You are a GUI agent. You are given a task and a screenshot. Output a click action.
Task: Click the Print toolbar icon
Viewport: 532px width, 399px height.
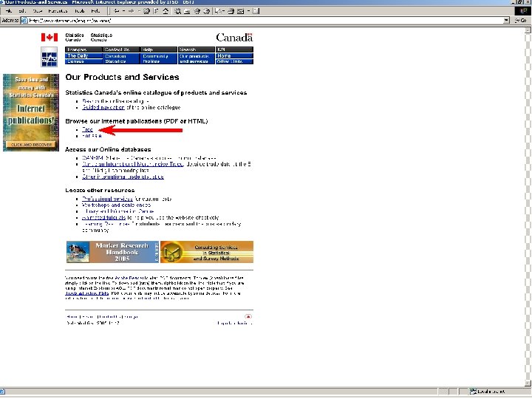coord(231,11)
